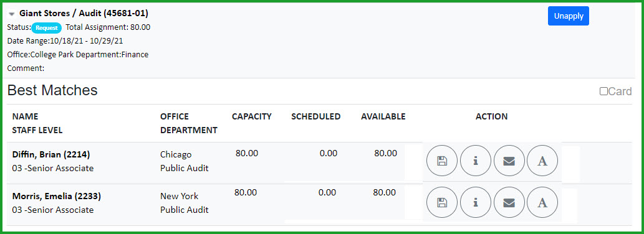
Task: Open Diffin, Brian (2214) staff name
Action: [51, 154]
